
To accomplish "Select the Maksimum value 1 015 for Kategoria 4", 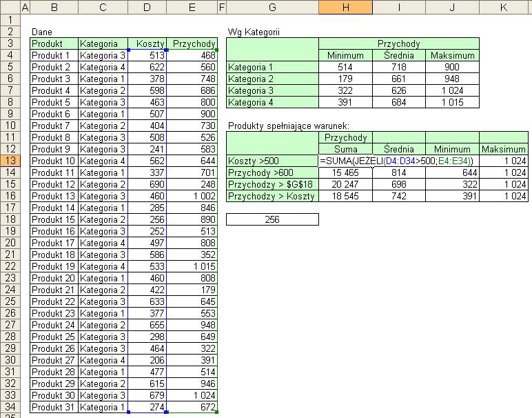I will [452, 102].
